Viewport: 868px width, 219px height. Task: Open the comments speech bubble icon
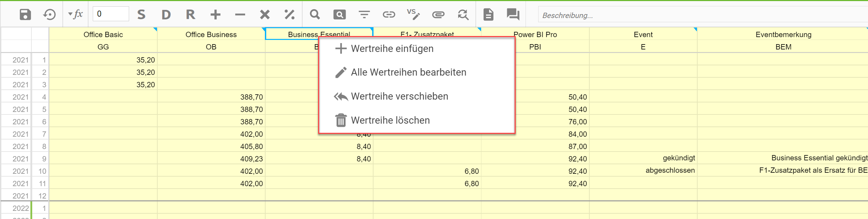click(x=513, y=14)
